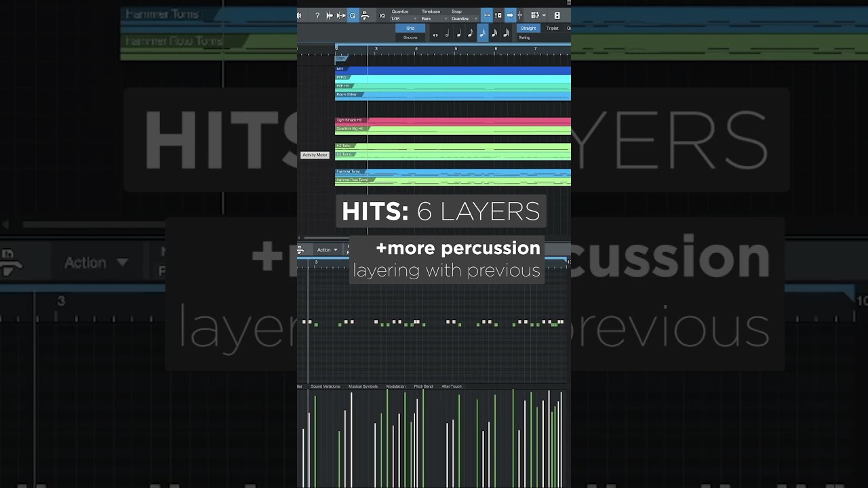Viewport: 868px width, 488px height.
Task: Open the grid layout icon dropdown arrow
Action: pyautogui.click(x=544, y=16)
